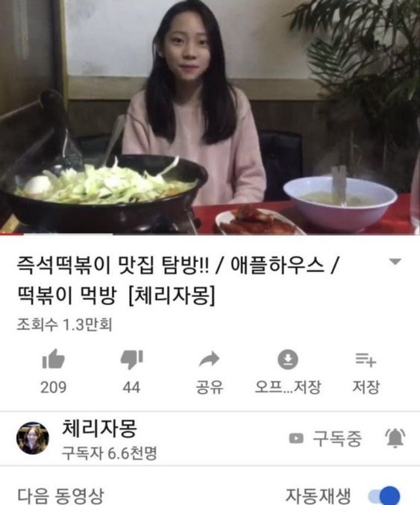
Task: Click the share arrow icon
Action: tap(210, 360)
